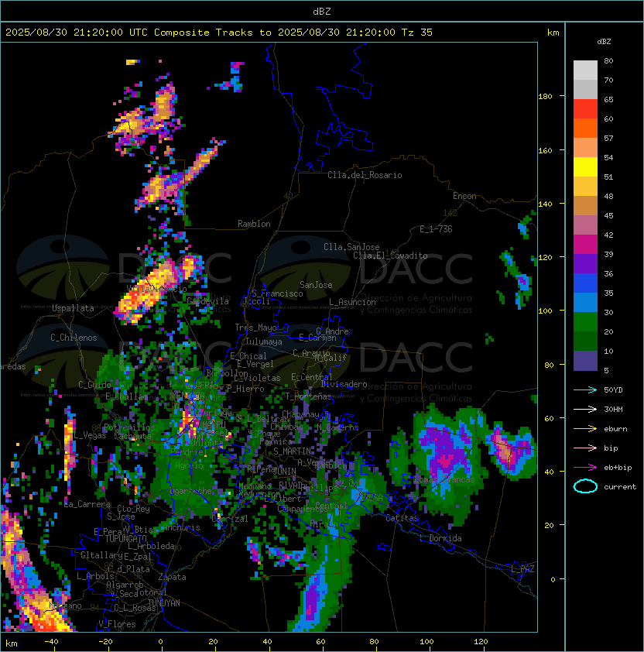
Task: Click the 'L_Vegas' map label
Action: coord(90,435)
